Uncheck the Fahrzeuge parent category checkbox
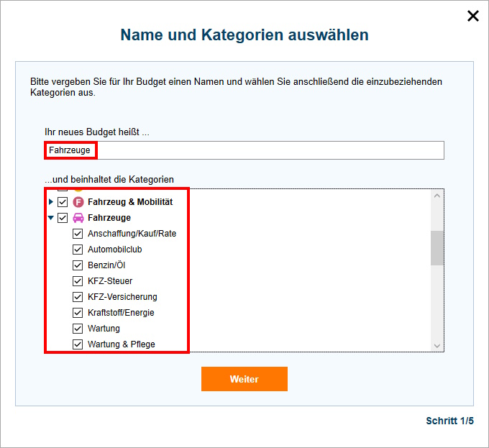489x448 pixels. 63,218
